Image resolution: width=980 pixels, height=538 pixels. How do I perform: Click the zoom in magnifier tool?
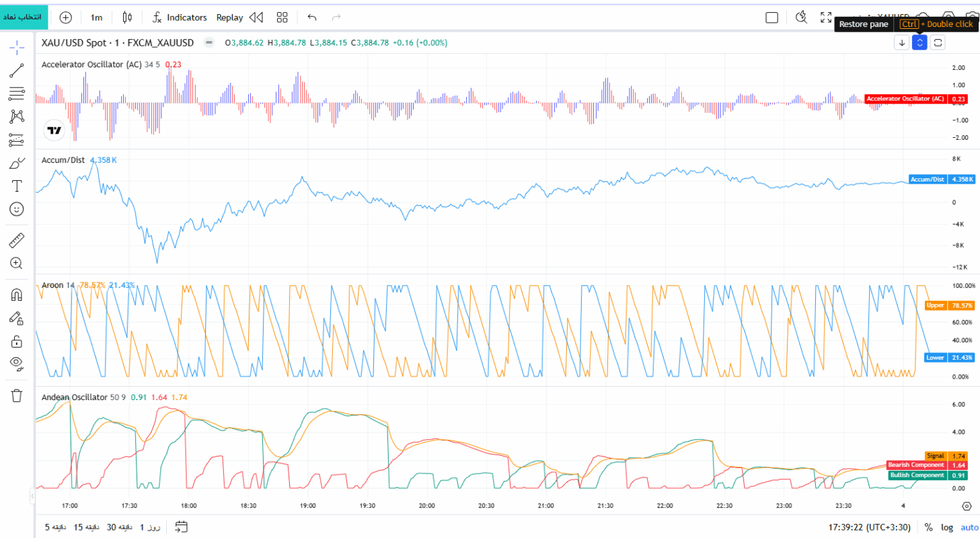17,263
